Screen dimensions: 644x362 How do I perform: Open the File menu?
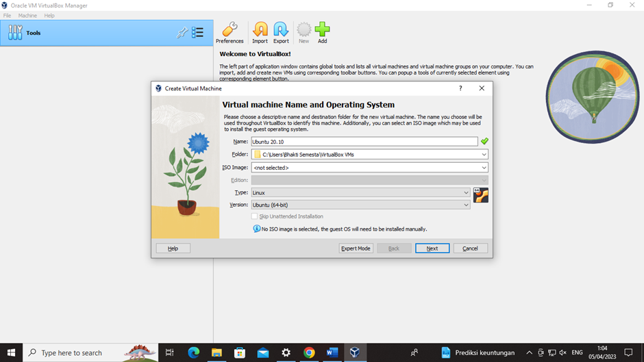click(8, 16)
